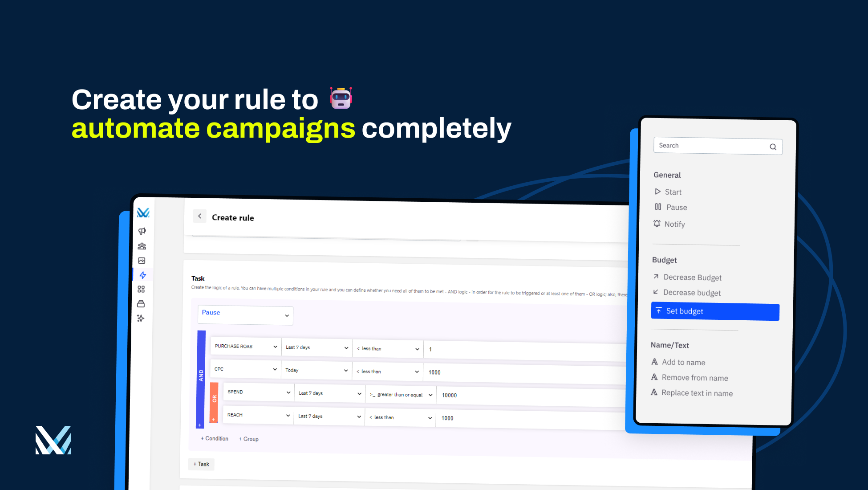Select the Pause task action menu item
This screenshot has width=868, height=490.
(677, 207)
